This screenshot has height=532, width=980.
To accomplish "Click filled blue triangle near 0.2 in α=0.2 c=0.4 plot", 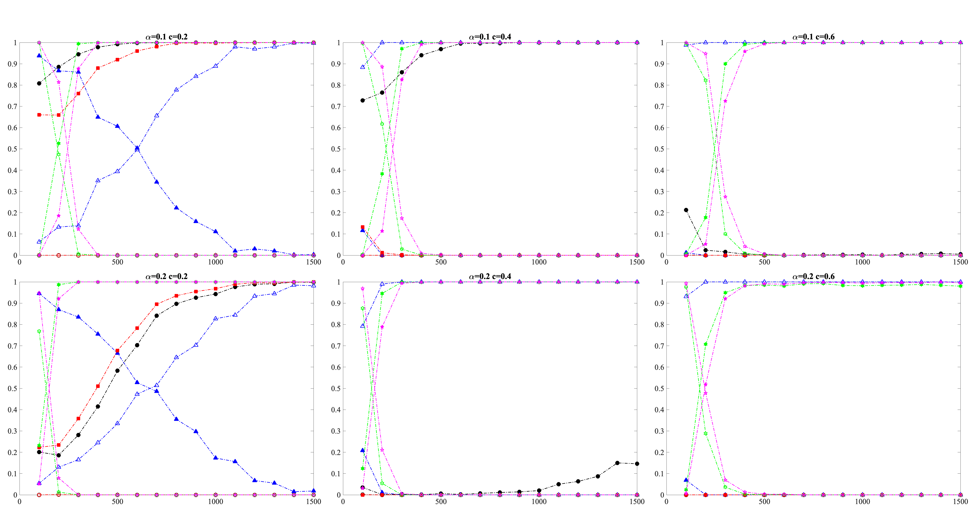I will (363, 450).
